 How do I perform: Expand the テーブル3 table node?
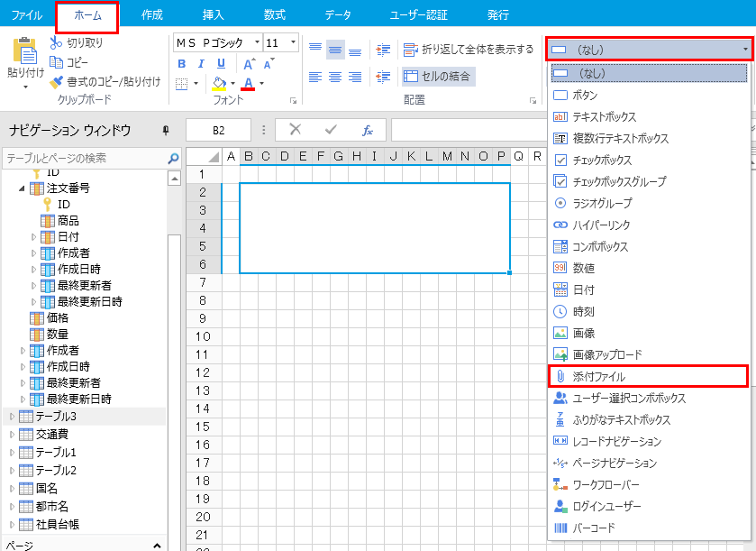tap(12, 417)
